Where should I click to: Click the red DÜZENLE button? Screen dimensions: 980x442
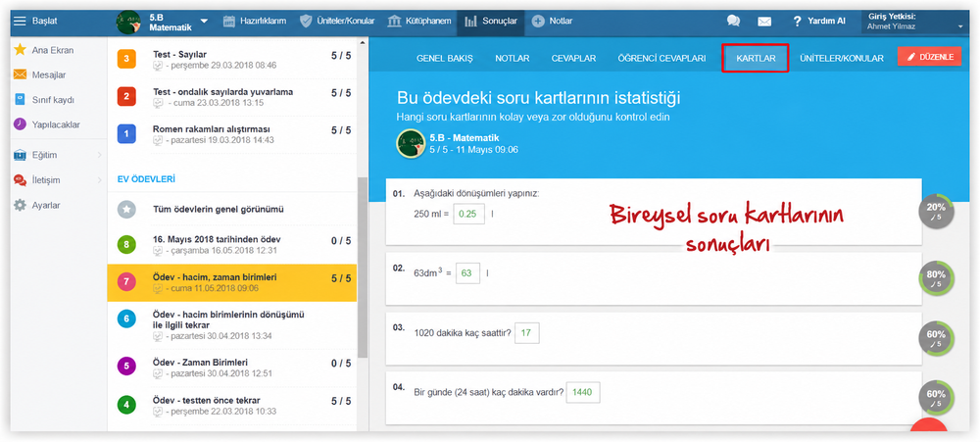click(929, 57)
